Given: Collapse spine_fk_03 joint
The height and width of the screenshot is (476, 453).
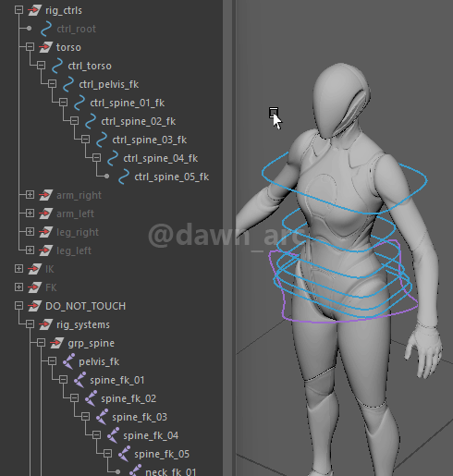Looking at the screenshot, I should coord(85,417).
